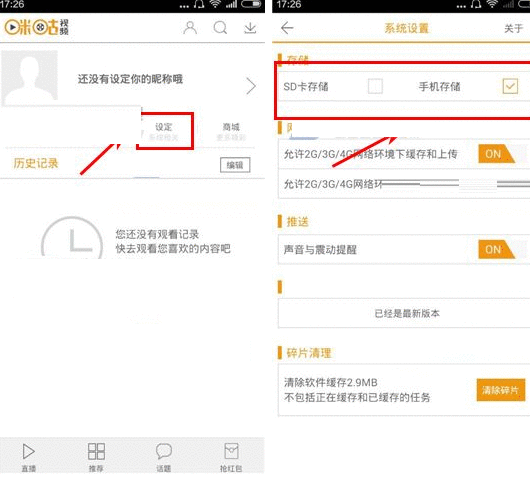Viewport: 530px width, 480px height.
Task: Tap 您还没有观看记录 message
Action: [157, 234]
